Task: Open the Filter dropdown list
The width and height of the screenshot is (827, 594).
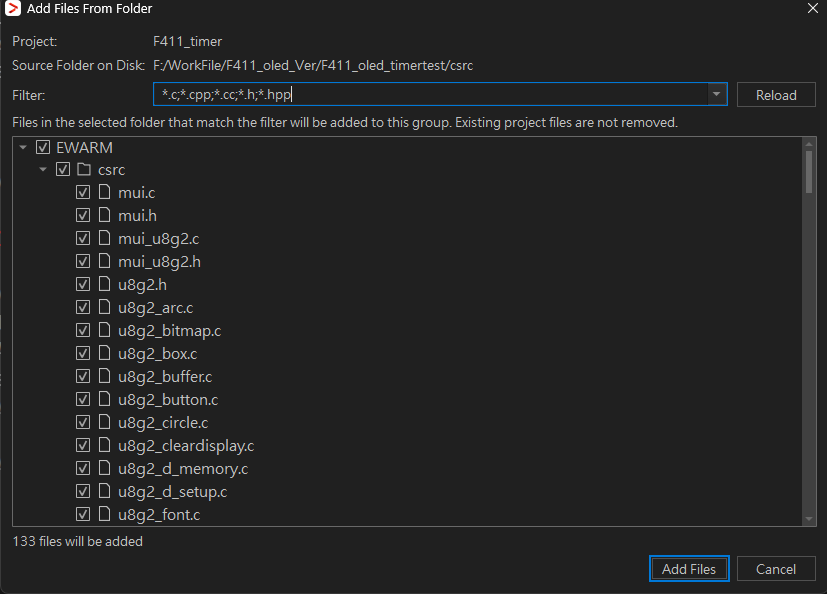Action: tap(716, 94)
